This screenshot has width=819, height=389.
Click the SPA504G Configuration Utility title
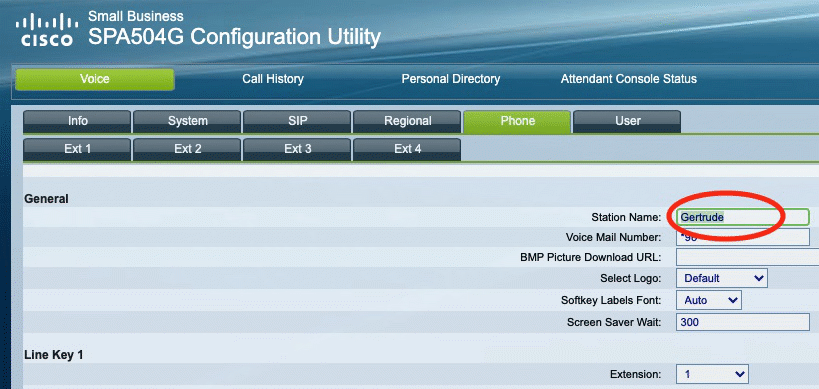tap(234, 37)
